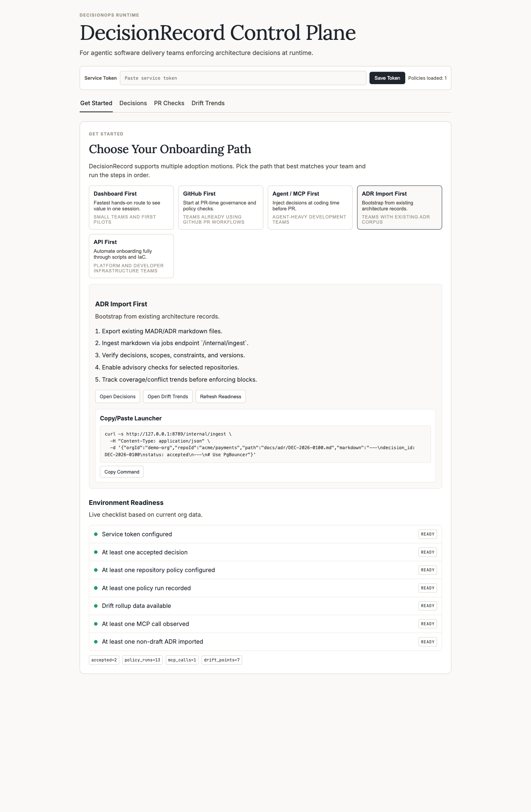
Task: Choose the API First onboarding path
Action: click(x=131, y=256)
